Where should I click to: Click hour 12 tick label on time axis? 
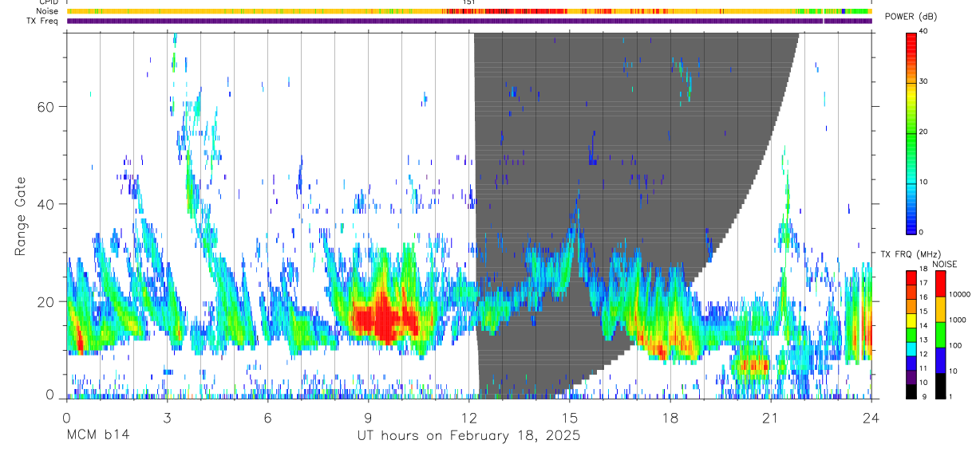[468, 417]
